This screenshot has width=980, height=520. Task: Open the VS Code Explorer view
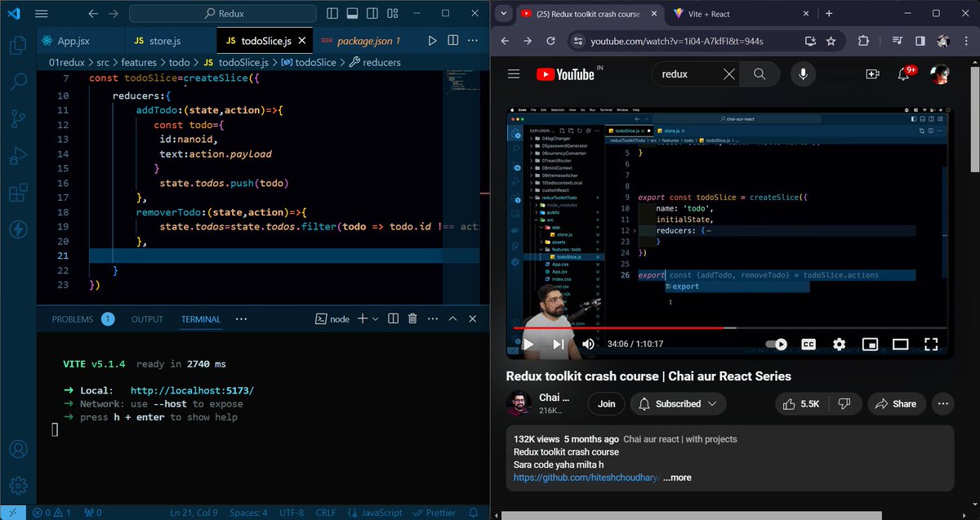(18, 43)
